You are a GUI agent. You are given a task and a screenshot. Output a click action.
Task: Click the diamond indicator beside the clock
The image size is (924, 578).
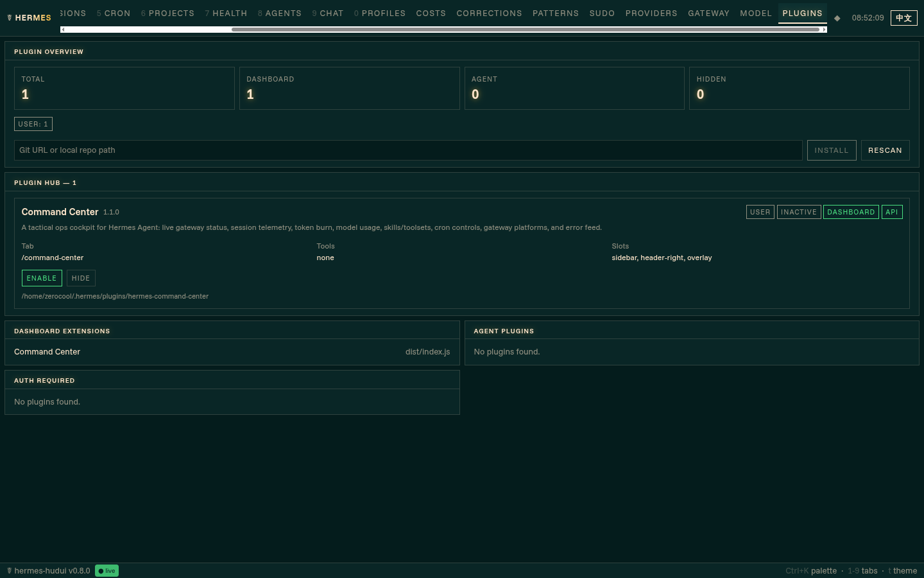coord(837,18)
